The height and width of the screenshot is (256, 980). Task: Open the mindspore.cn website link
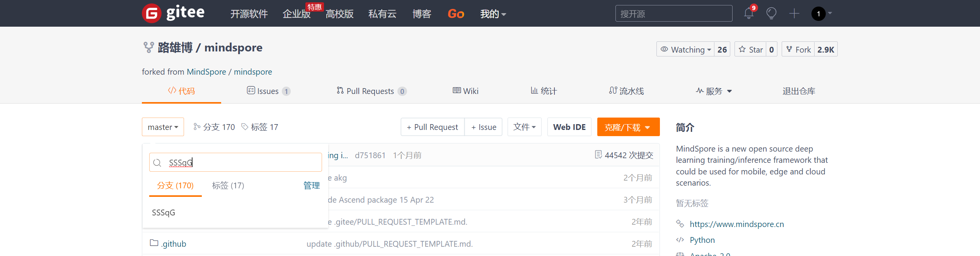coord(736,224)
